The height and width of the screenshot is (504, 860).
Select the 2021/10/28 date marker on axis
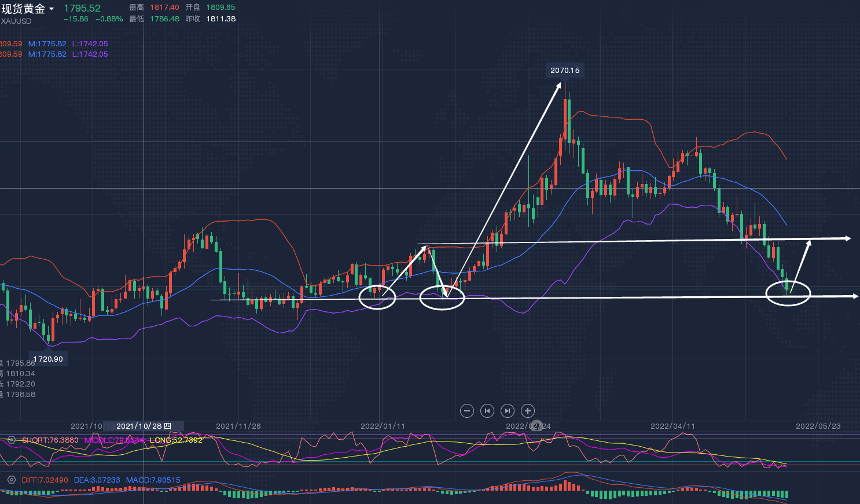[x=144, y=426]
